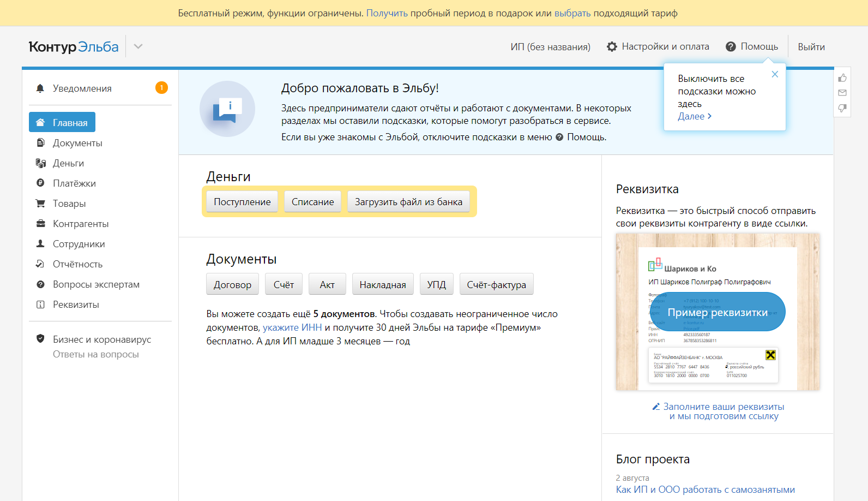This screenshot has height=501, width=868.
Task: Click the question mark icon beside Помощь
Action: coord(731,47)
